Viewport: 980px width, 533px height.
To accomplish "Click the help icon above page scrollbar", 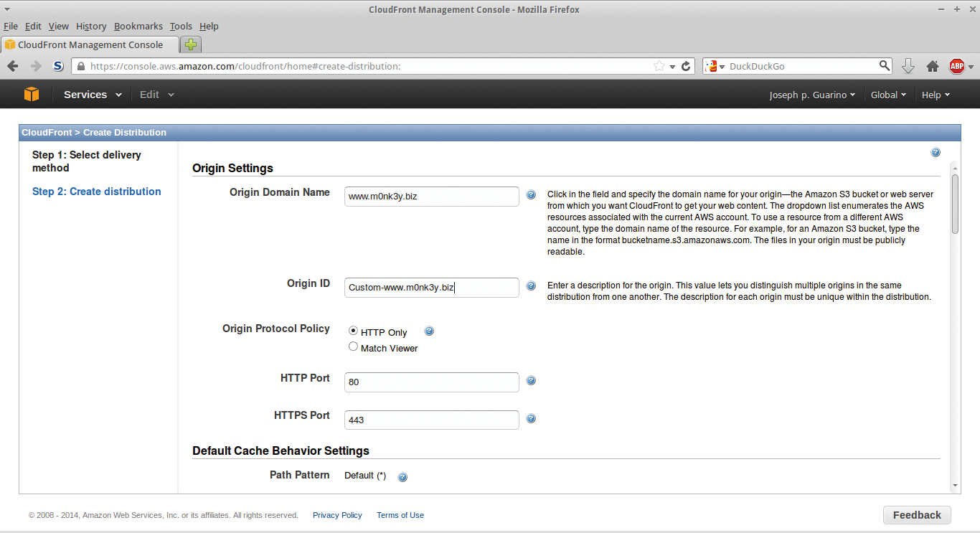I will tap(936, 152).
